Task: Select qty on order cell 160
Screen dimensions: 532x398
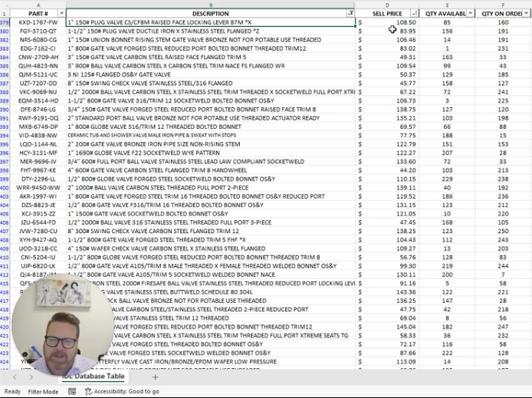Action: click(503, 22)
